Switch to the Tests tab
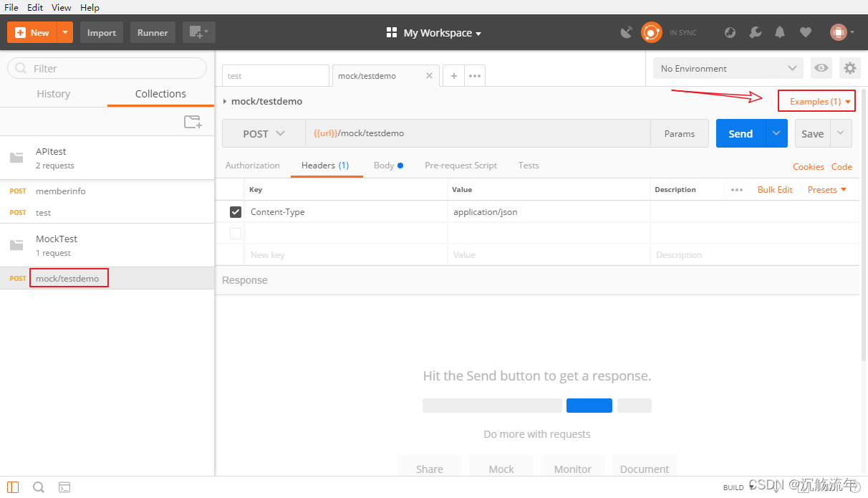 529,166
